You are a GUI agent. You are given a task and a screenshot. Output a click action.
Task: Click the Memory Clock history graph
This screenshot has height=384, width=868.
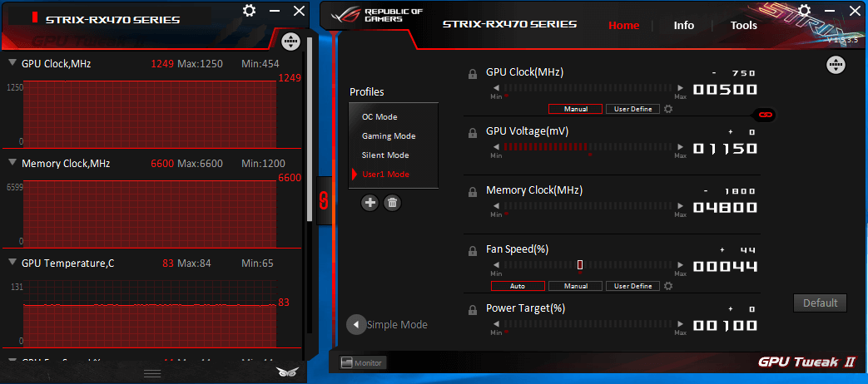pos(150,214)
